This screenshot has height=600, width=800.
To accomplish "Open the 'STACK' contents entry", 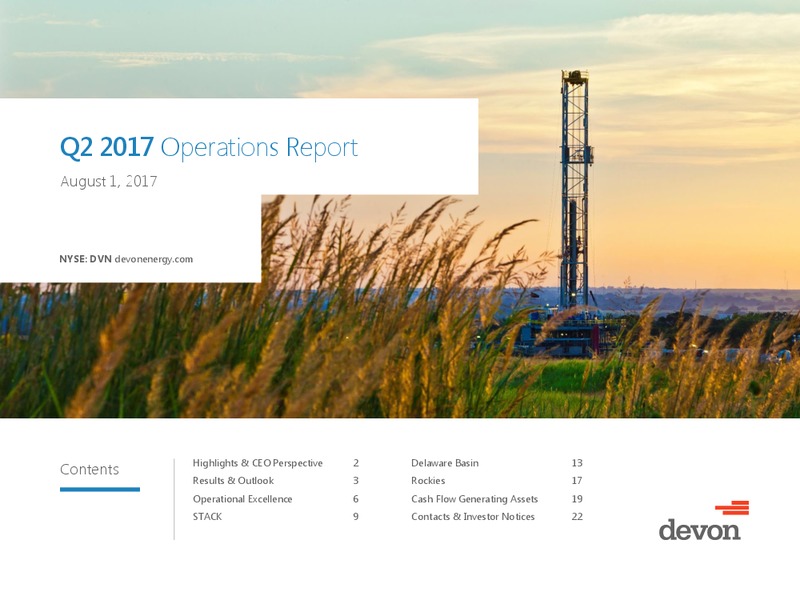I will (207, 517).
